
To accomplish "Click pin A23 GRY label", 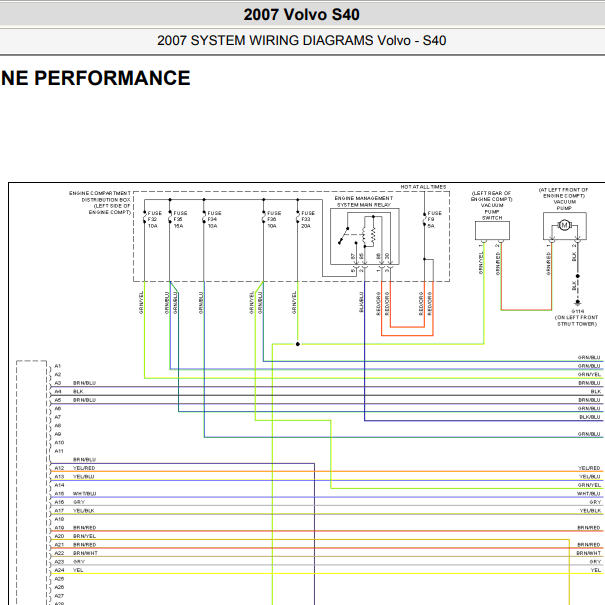I will coord(79,561).
